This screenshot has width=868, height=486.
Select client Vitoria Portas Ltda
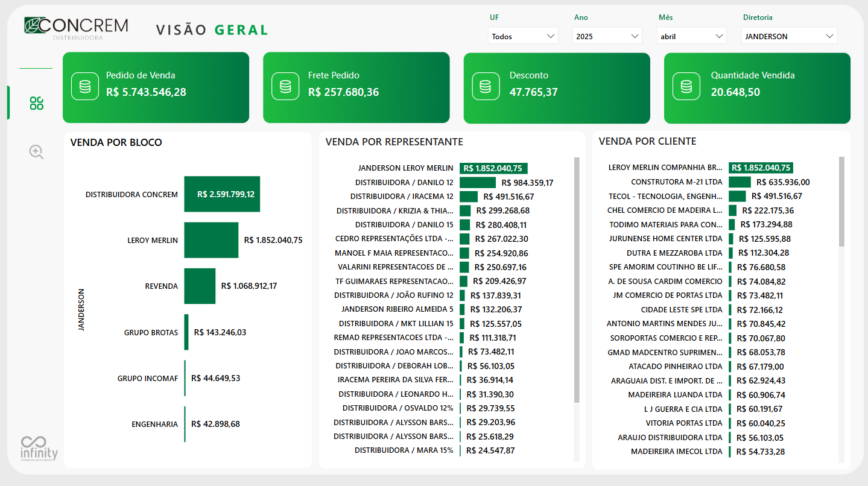click(x=684, y=423)
